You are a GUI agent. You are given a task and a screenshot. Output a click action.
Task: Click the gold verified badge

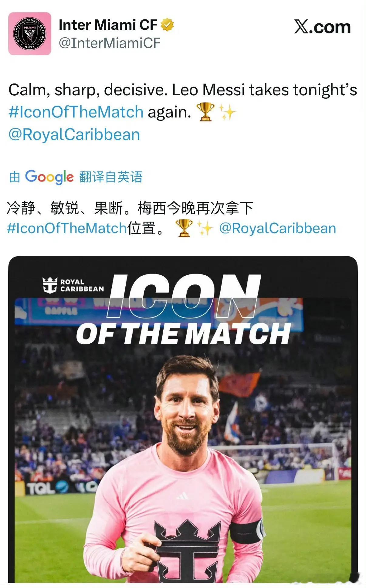click(167, 25)
